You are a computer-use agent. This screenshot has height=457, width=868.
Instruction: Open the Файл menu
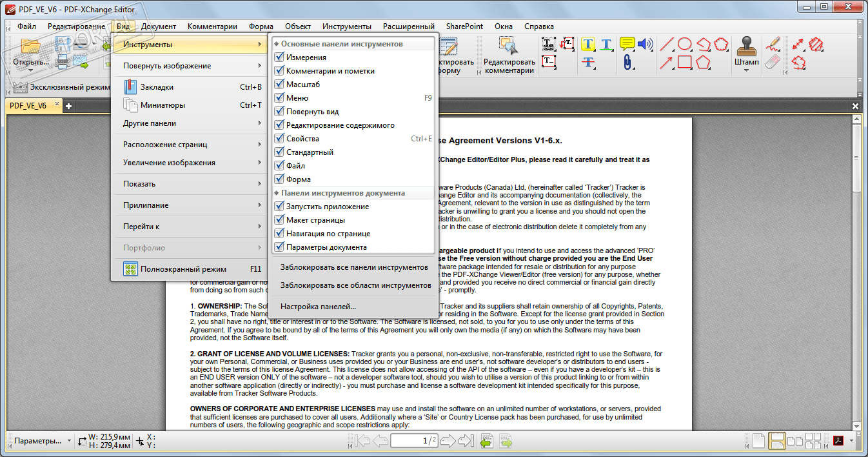(x=26, y=26)
